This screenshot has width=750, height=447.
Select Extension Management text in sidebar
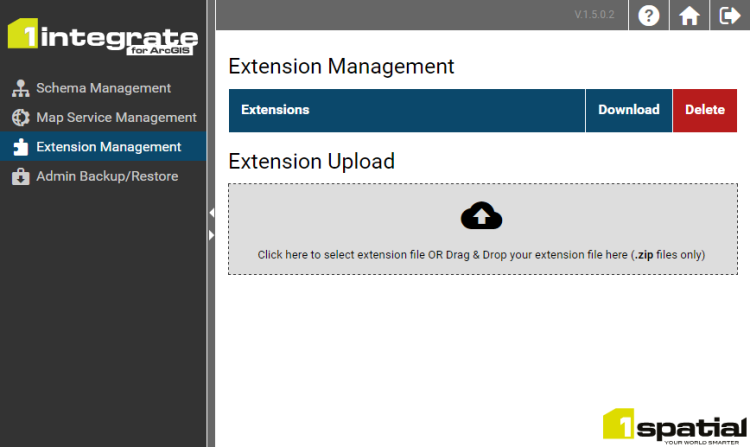[108, 147]
